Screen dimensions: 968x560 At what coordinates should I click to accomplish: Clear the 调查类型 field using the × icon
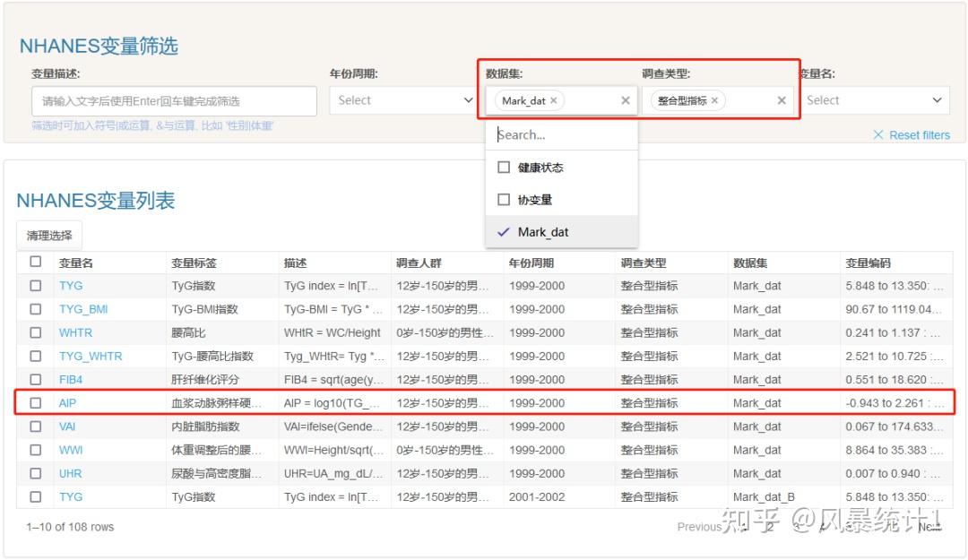click(781, 100)
